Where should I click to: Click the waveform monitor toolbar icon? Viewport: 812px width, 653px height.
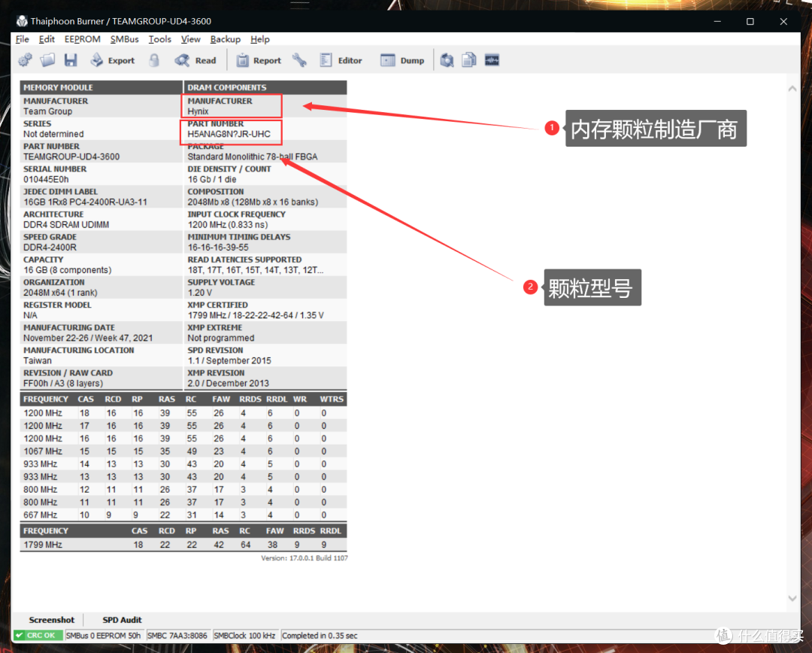[492, 60]
